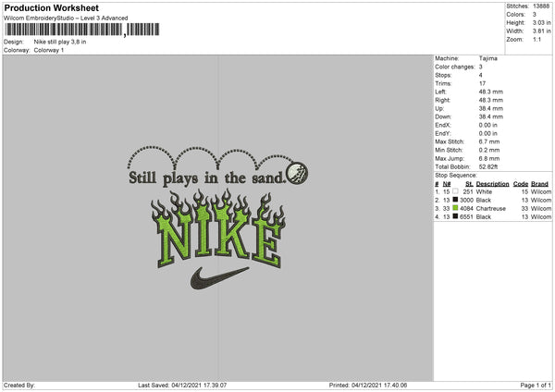Image resolution: width=555 pixels, height=392 pixels.
Task: Click the Zoom value 1:1
Action: coord(536,39)
